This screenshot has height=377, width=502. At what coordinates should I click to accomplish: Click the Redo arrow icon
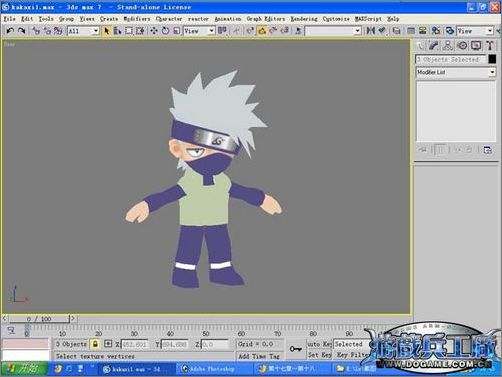point(22,31)
